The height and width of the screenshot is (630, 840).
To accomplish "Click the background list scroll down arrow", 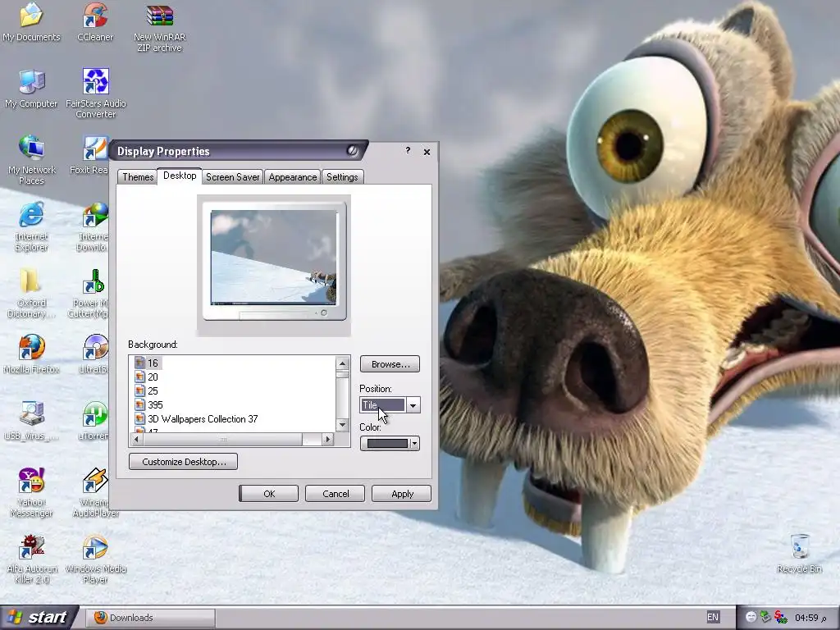I will 342,425.
